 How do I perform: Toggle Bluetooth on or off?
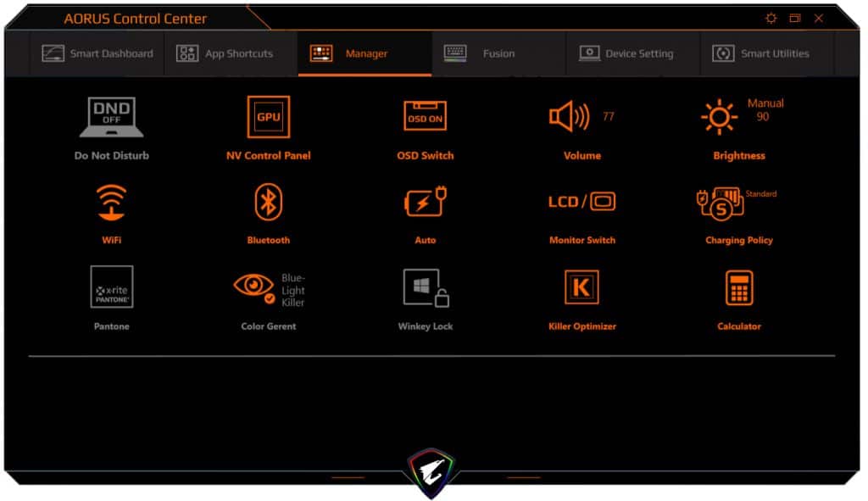click(x=268, y=201)
